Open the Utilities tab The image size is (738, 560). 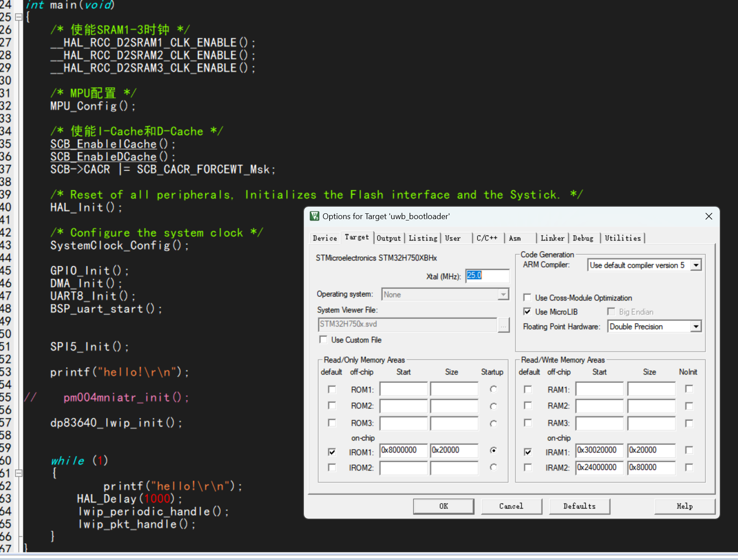point(623,238)
